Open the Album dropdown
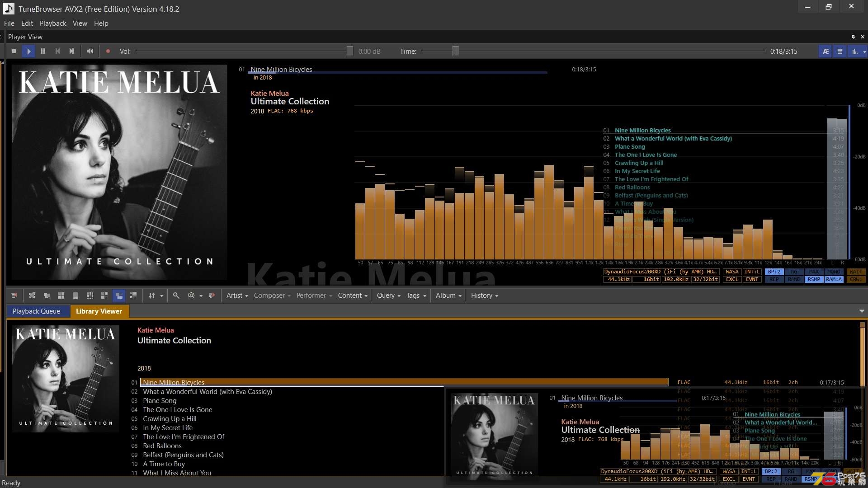The height and width of the screenshot is (488, 868). (449, 296)
